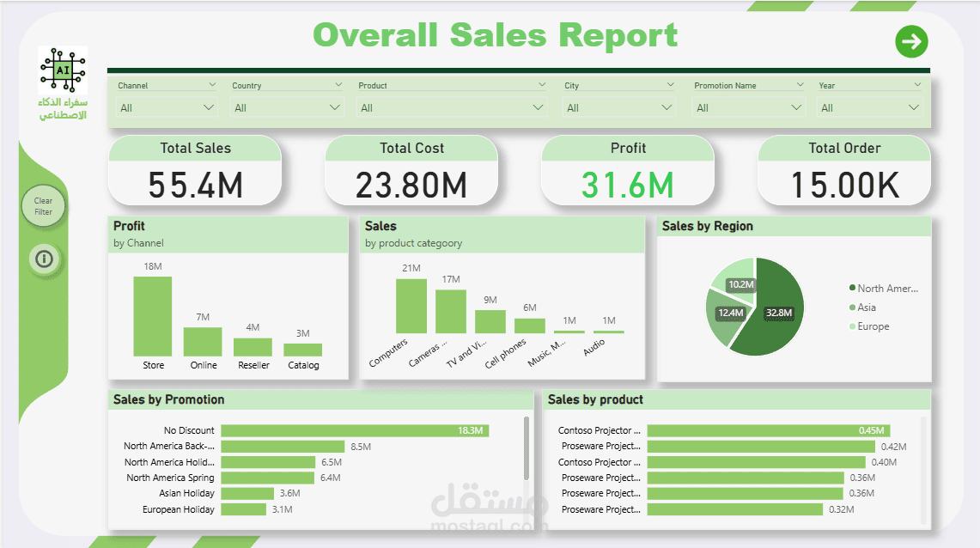This screenshot has width=980, height=548.
Task: Open the Product filter dropdown
Action: (x=451, y=107)
